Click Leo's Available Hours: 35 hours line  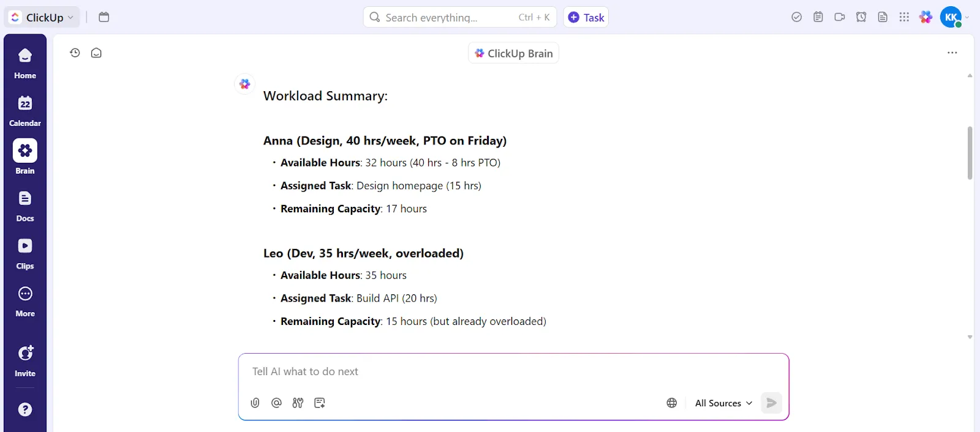(x=344, y=275)
